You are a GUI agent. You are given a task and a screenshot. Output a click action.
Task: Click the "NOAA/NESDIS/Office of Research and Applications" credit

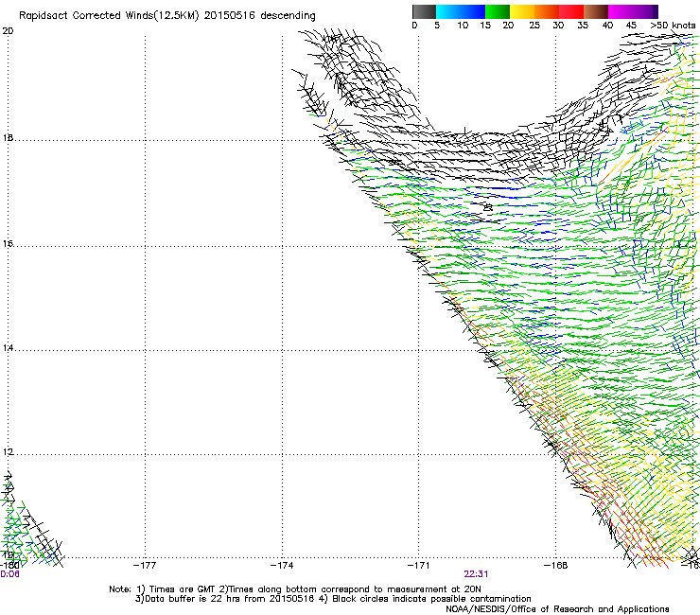(x=557, y=609)
